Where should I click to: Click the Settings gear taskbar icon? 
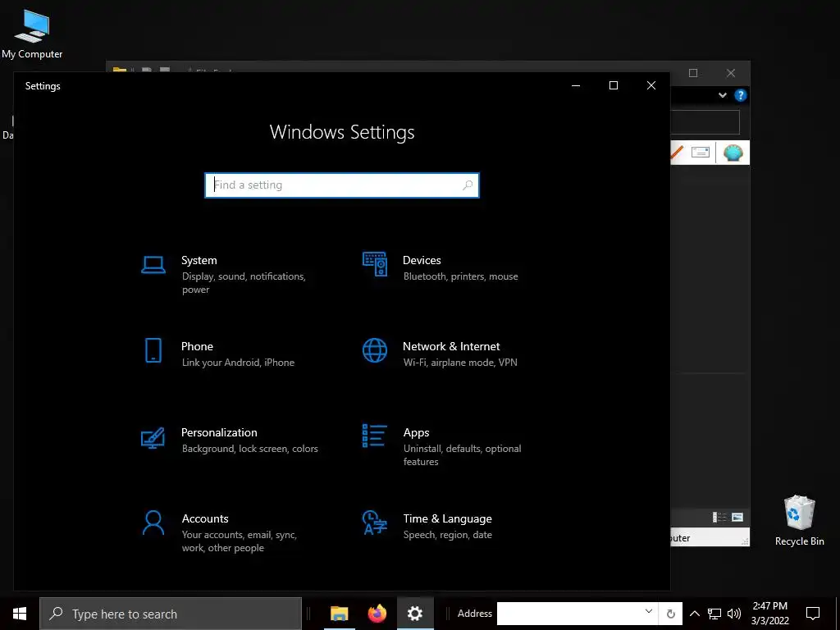tap(414, 614)
